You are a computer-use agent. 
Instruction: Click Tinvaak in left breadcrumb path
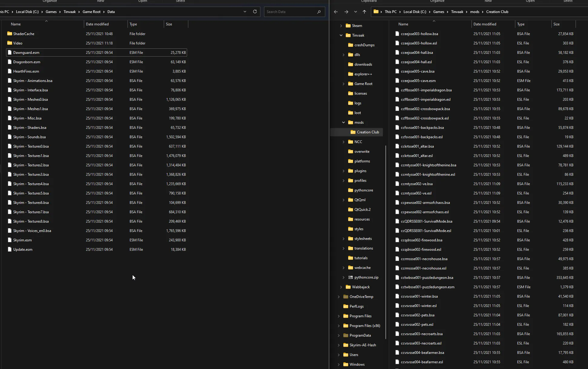click(x=70, y=12)
